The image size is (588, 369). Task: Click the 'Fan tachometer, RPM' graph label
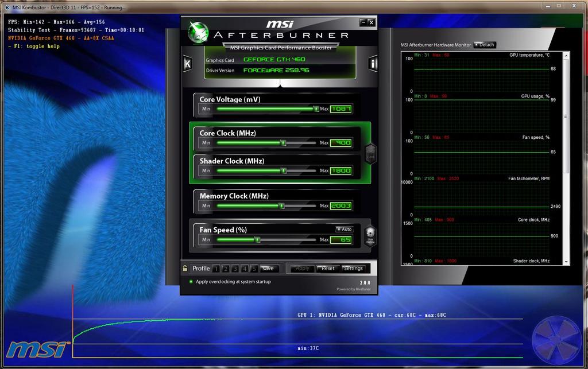(x=529, y=178)
